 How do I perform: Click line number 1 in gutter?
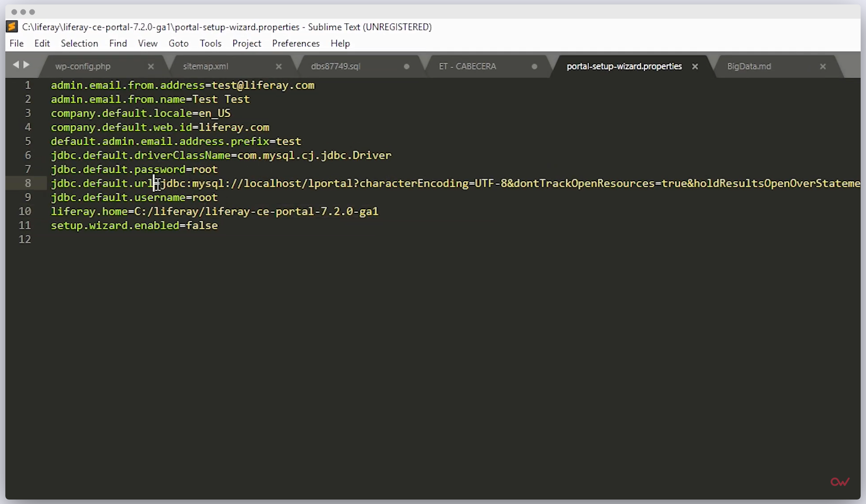[x=28, y=85]
